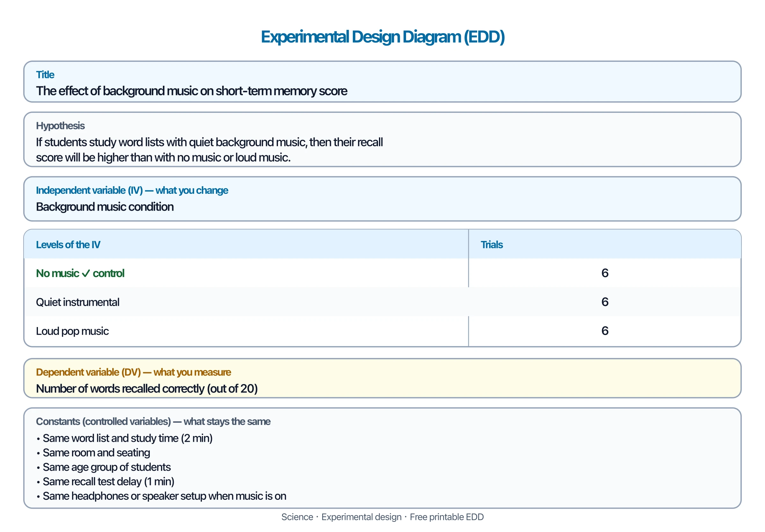The width and height of the screenshot is (765, 532).
Task: Click the 'Trials' column header
Action: tap(492, 245)
